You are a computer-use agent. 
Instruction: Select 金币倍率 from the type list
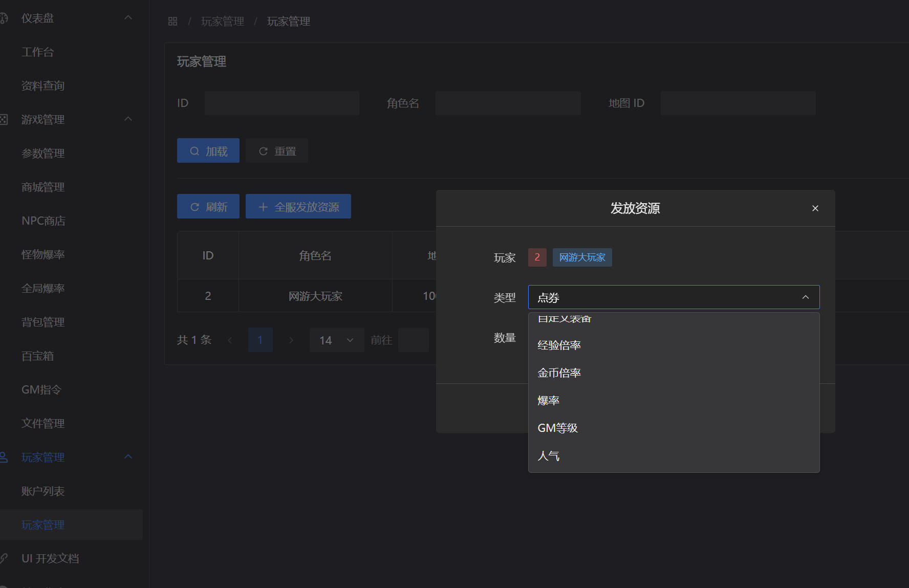[559, 373]
